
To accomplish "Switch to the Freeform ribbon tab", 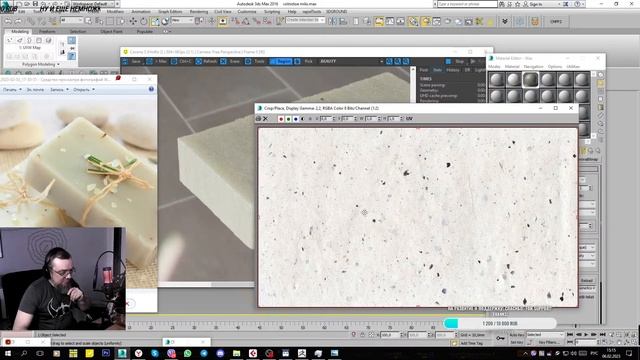I will [47, 31].
